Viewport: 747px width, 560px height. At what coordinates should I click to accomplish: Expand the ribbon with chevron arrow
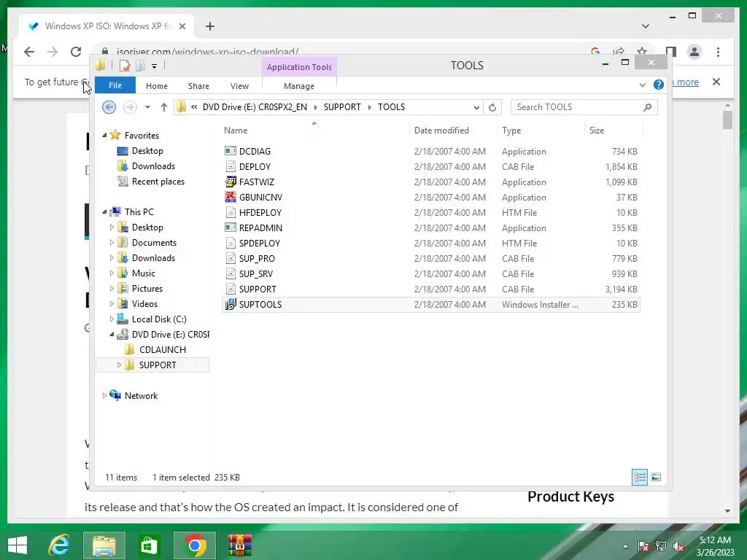(x=642, y=85)
